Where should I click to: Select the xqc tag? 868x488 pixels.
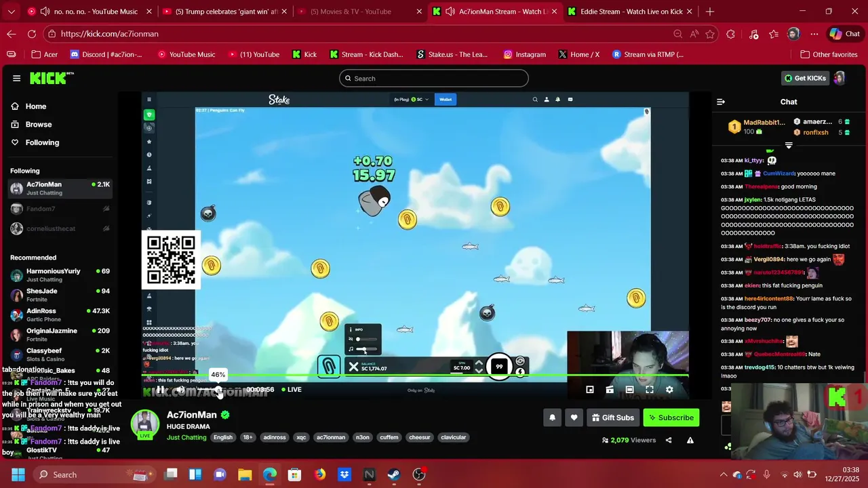tap(301, 437)
